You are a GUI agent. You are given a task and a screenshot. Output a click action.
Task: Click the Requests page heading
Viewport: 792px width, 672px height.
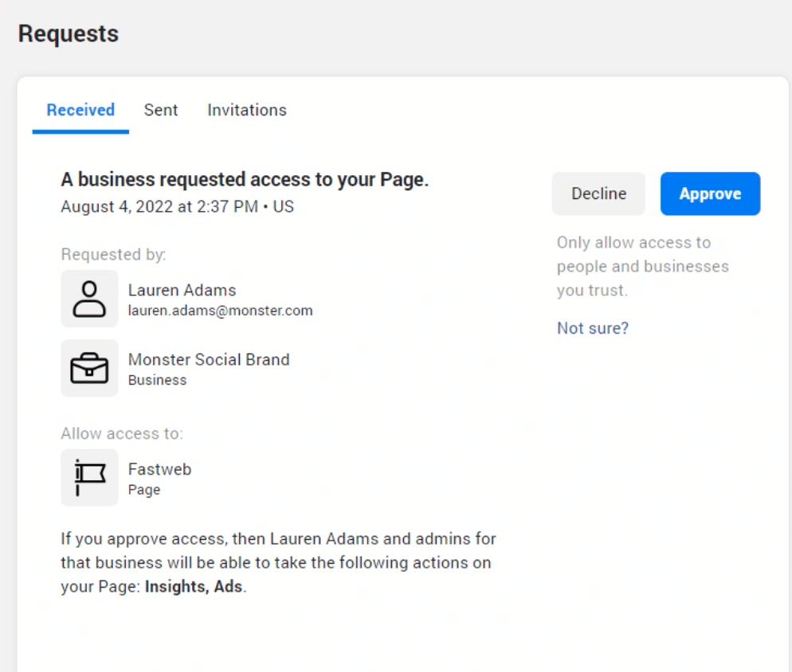tap(68, 33)
